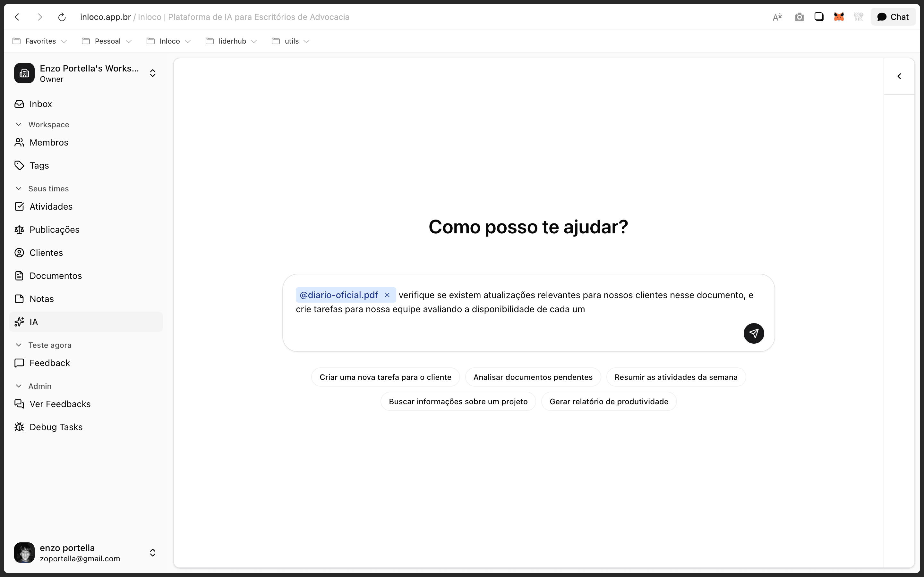Open the workspace switcher dropdown
This screenshot has width=924, height=577.
[152, 73]
